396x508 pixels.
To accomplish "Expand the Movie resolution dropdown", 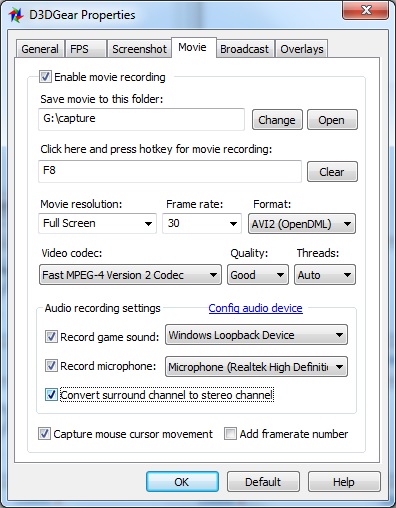I will pos(97,223).
